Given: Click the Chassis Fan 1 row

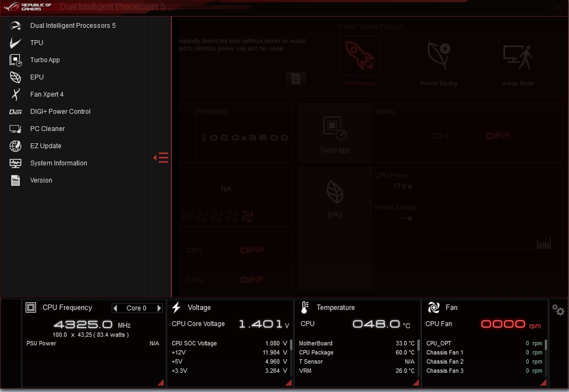Looking at the screenshot, I should tap(484, 352).
